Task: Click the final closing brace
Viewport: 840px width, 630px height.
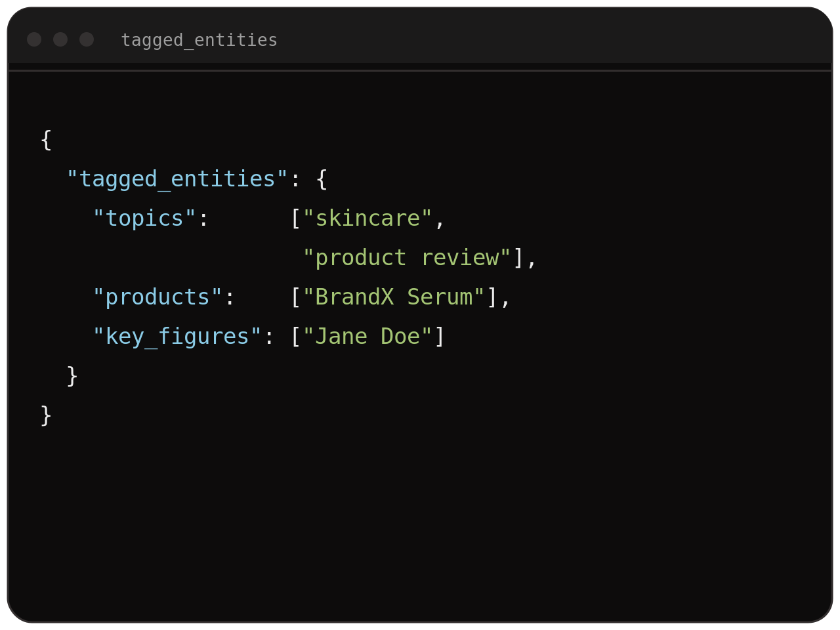Action: point(46,415)
